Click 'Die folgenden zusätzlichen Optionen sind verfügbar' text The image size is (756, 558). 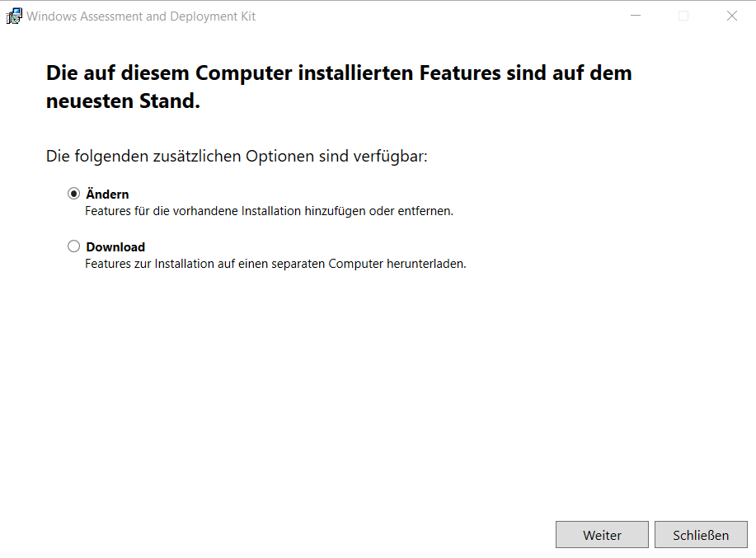tap(237, 156)
